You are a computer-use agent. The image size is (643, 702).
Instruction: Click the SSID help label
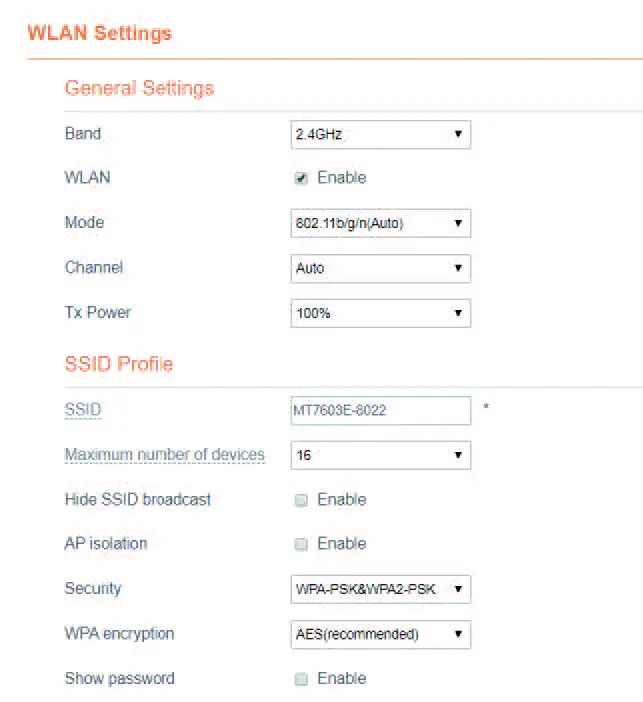83,410
